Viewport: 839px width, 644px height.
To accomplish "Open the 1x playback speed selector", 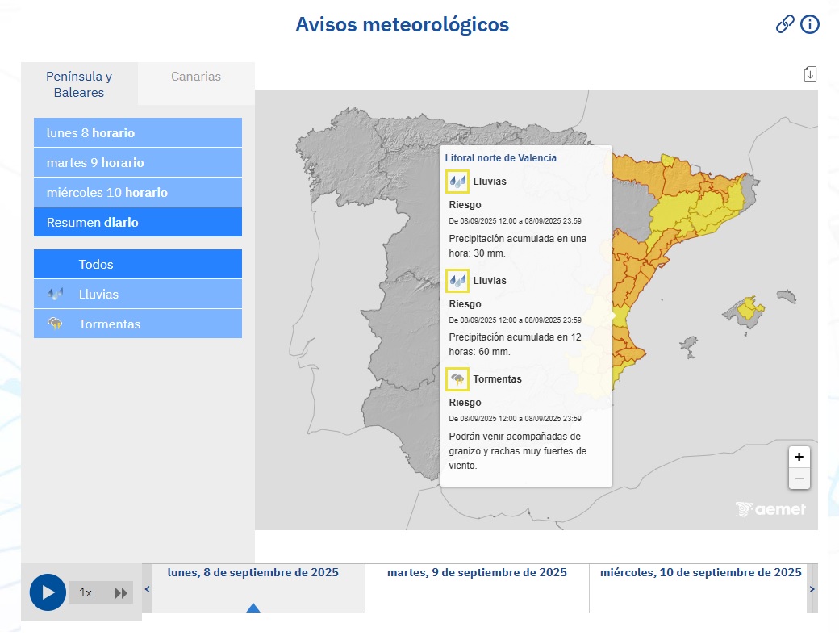I will point(85,592).
